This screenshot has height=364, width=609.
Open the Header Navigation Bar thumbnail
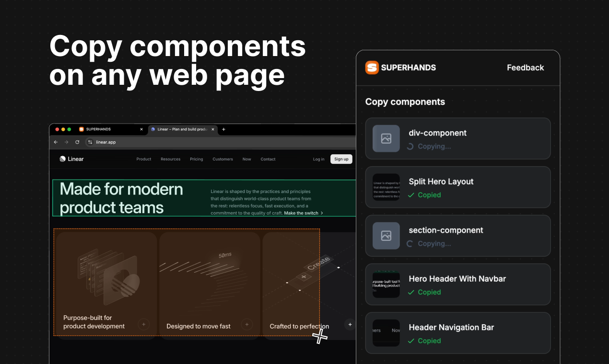coord(386,333)
